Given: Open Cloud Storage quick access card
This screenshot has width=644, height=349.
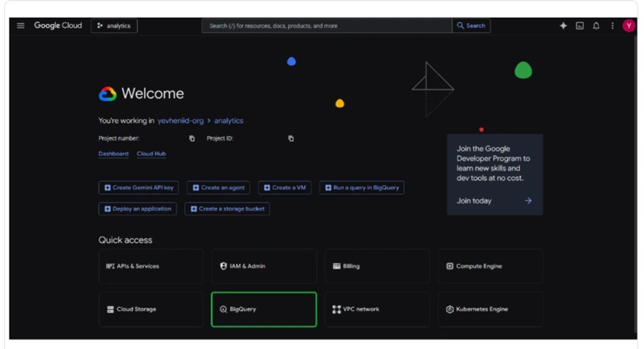Looking at the screenshot, I should pyautogui.click(x=151, y=310).
